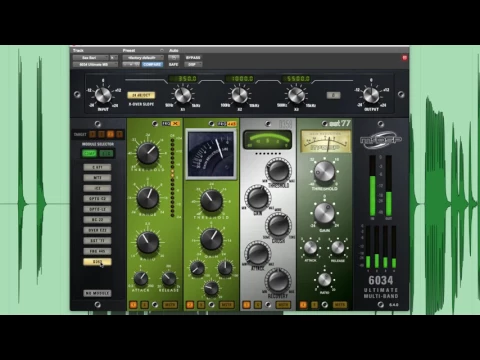The width and height of the screenshot is (480, 360).
Task: Click D359 THRESHOLD knob in band 3
Action: [278, 170]
